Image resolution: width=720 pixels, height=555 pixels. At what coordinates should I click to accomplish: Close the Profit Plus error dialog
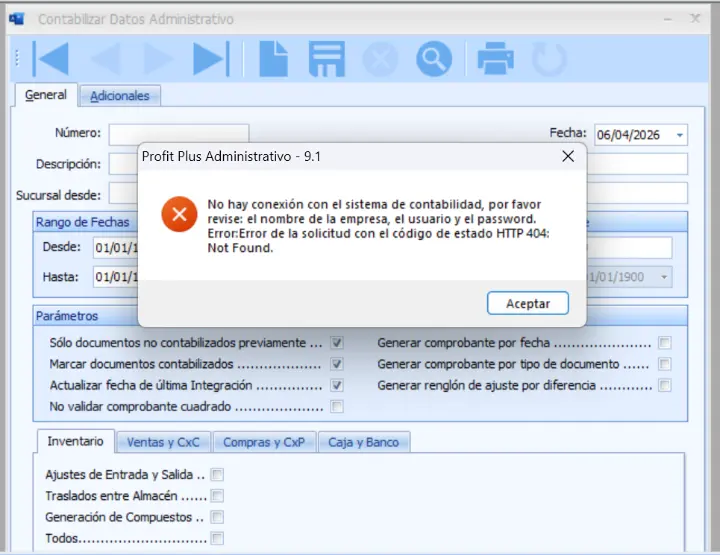[567, 157]
